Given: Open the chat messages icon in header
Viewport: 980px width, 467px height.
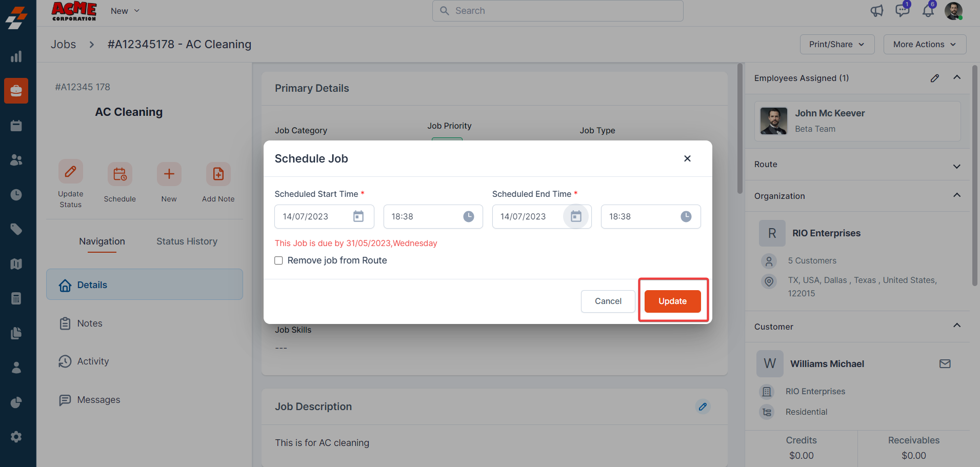Looking at the screenshot, I should pos(902,11).
